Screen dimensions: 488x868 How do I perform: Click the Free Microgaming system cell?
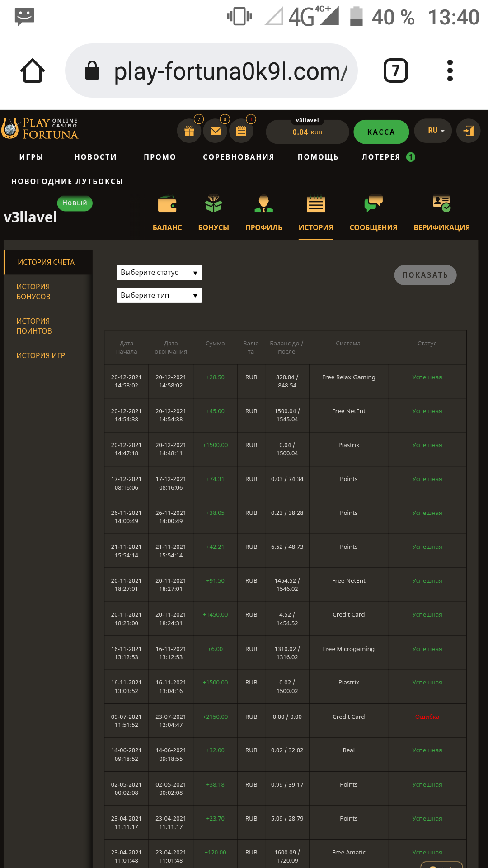(349, 649)
